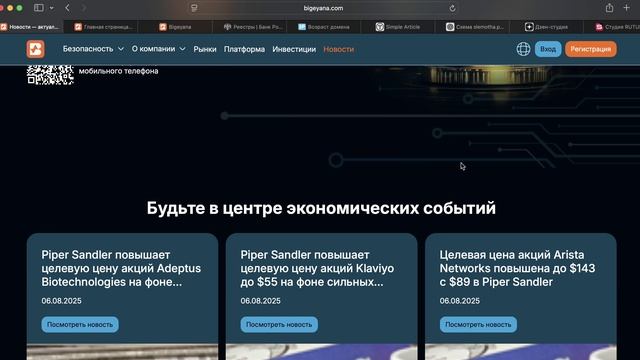Switch to the Возраст домена tab

pyautogui.click(x=324, y=27)
